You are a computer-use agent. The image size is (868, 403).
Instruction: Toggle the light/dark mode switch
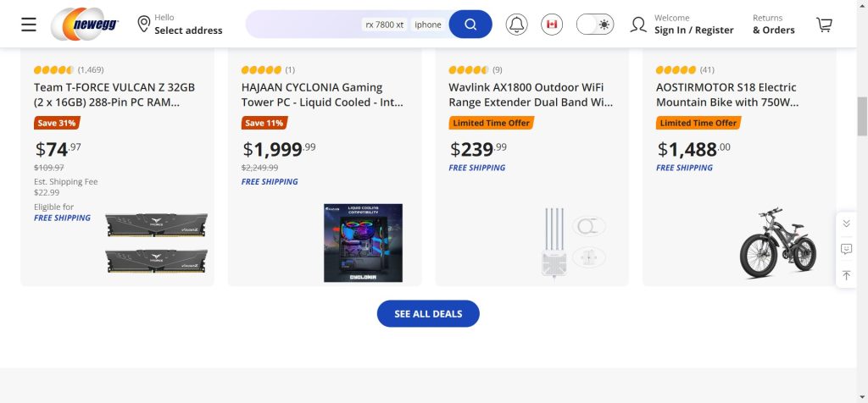coord(595,25)
